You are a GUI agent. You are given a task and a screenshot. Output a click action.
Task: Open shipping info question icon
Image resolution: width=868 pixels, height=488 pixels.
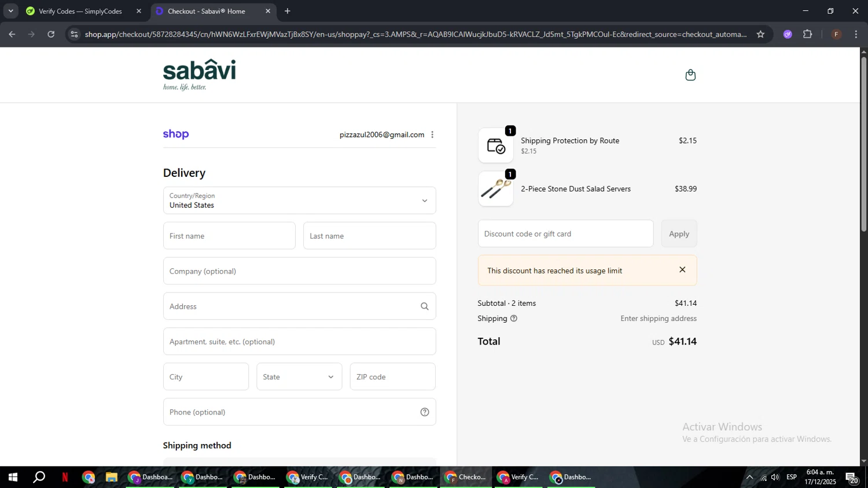[514, 319]
